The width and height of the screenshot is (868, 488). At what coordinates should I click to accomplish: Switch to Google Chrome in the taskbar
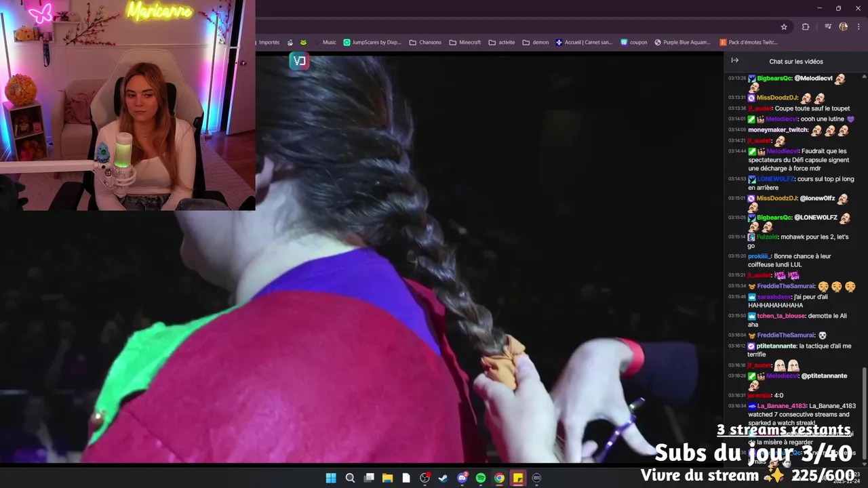coord(499,478)
